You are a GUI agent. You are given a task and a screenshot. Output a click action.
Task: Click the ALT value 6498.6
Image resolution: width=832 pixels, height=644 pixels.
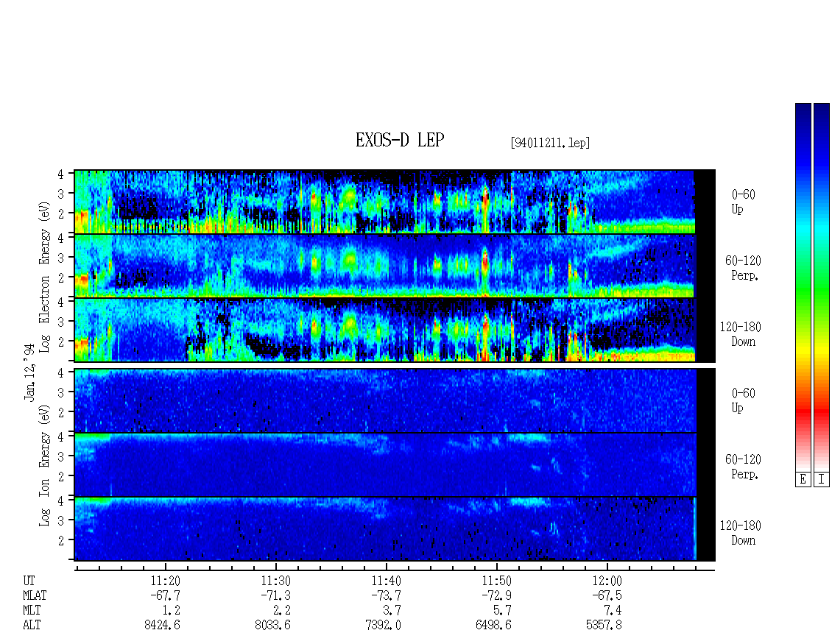coord(493,625)
